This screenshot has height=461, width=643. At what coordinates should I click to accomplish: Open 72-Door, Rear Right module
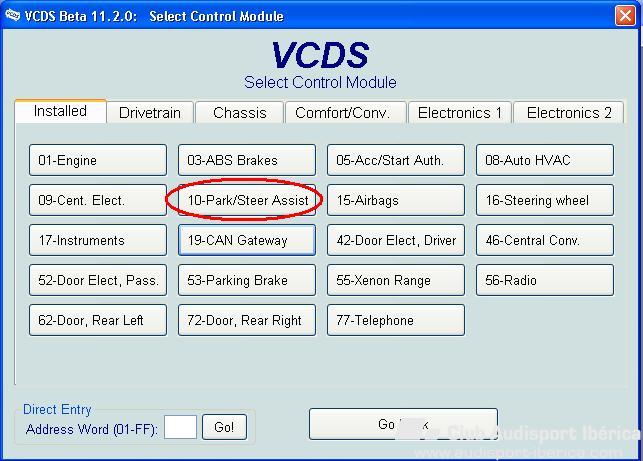coord(247,320)
